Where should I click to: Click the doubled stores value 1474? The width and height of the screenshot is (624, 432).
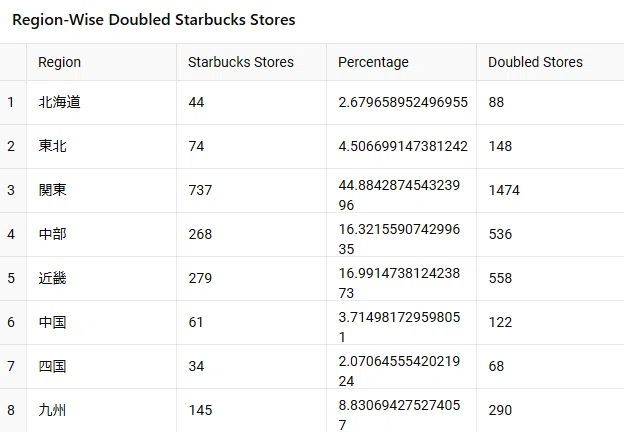point(550,190)
